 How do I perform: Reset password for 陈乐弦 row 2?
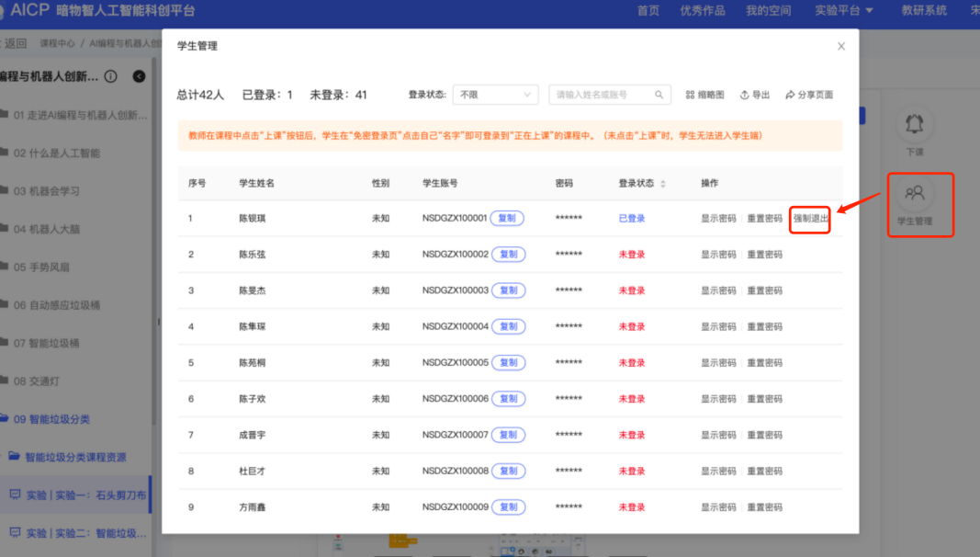coord(765,255)
